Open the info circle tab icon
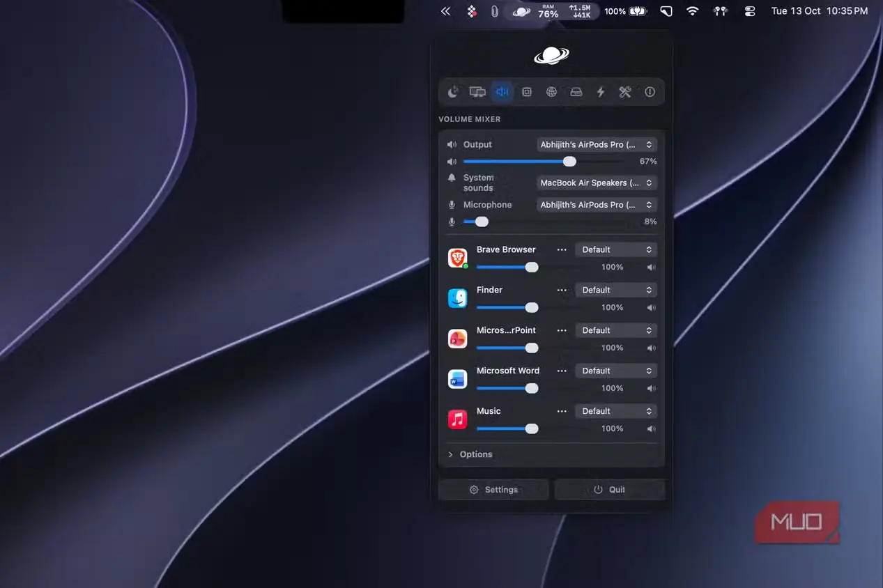883x588 pixels. 650,92
